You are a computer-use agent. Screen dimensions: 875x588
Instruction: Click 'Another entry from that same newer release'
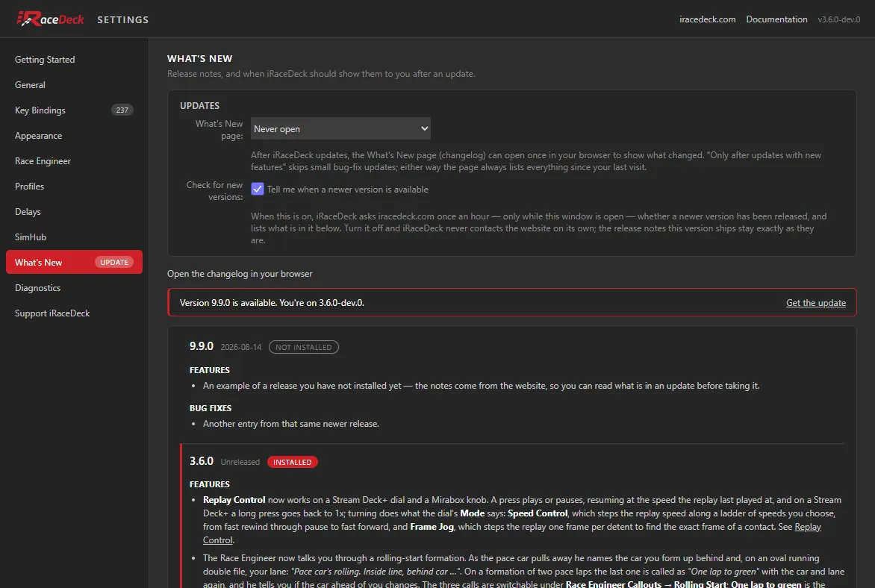290,424
